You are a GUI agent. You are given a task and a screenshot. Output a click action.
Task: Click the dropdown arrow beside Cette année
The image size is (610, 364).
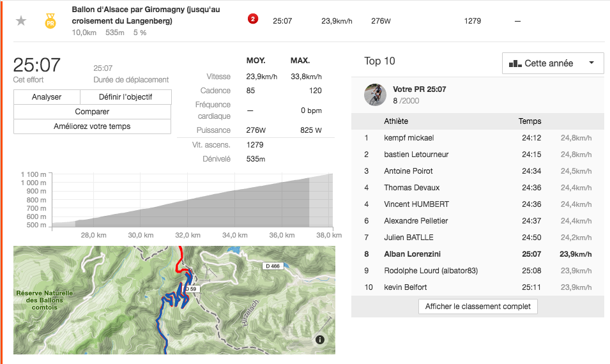tap(591, 63)
